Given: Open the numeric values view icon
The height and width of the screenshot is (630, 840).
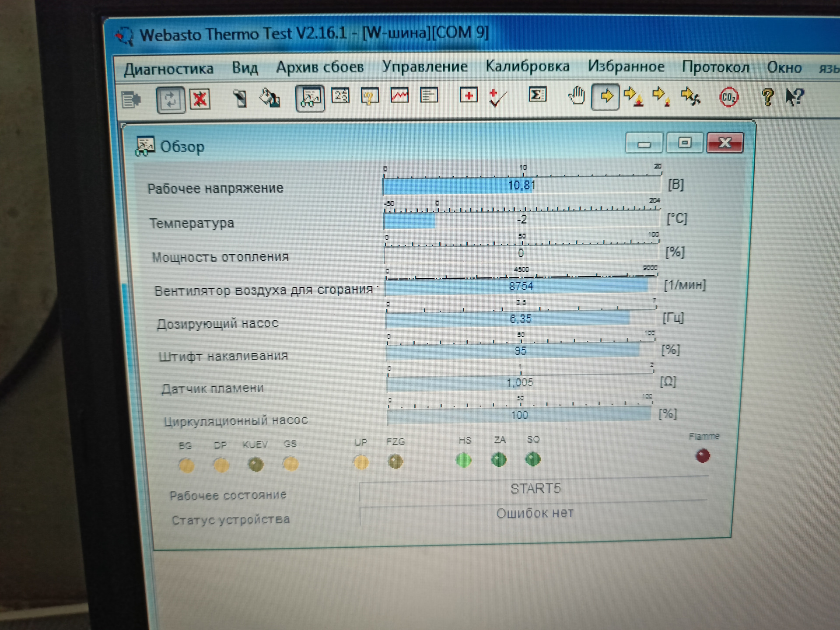Looking at the screenshot, I should [x=340, y=95].
